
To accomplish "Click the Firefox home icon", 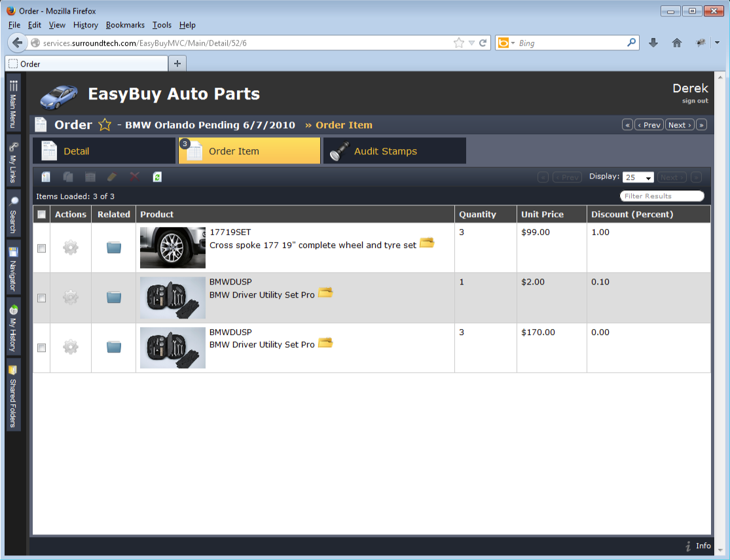I will pyautogui.click(x=677, y=43).
